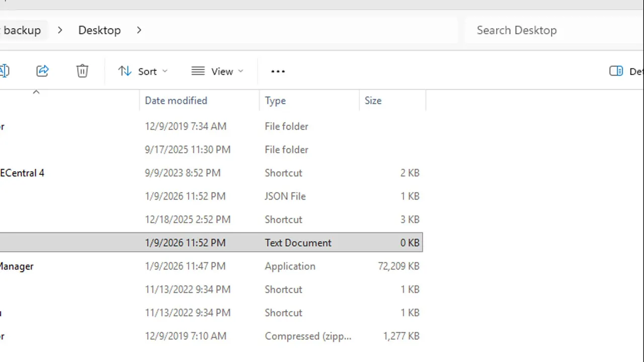Toggle name sort via up arrow indicator
Screen dimensions: 644x362
pyautogui.click(x=36, y=93)
